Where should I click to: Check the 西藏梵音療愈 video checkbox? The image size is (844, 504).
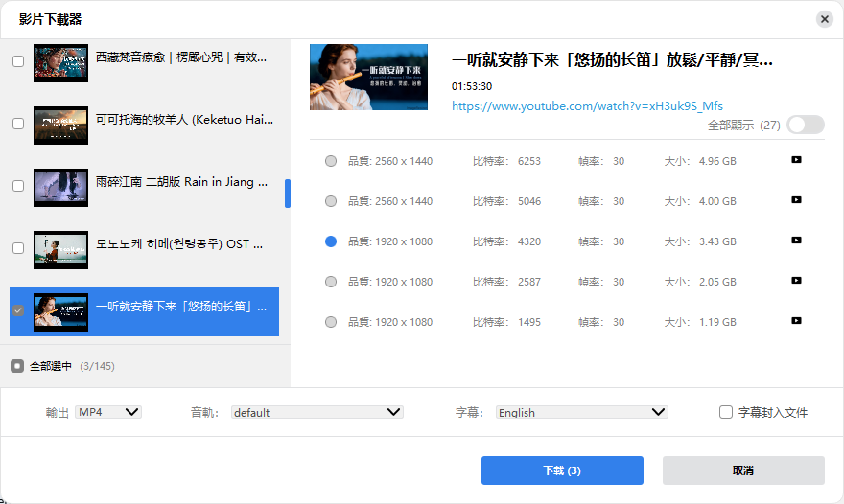[x=18, y=61]
